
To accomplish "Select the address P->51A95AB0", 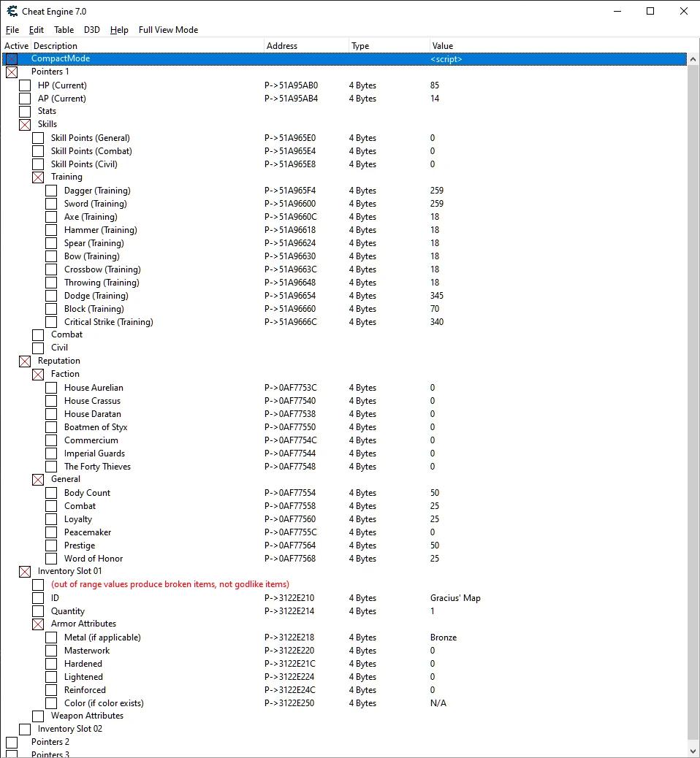I will pos(292,85).
